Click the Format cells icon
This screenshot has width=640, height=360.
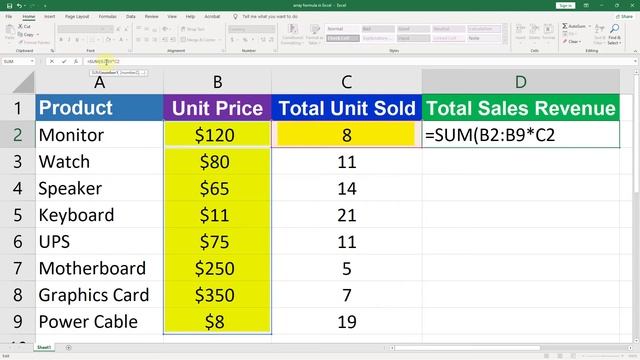tap(549, 29)
